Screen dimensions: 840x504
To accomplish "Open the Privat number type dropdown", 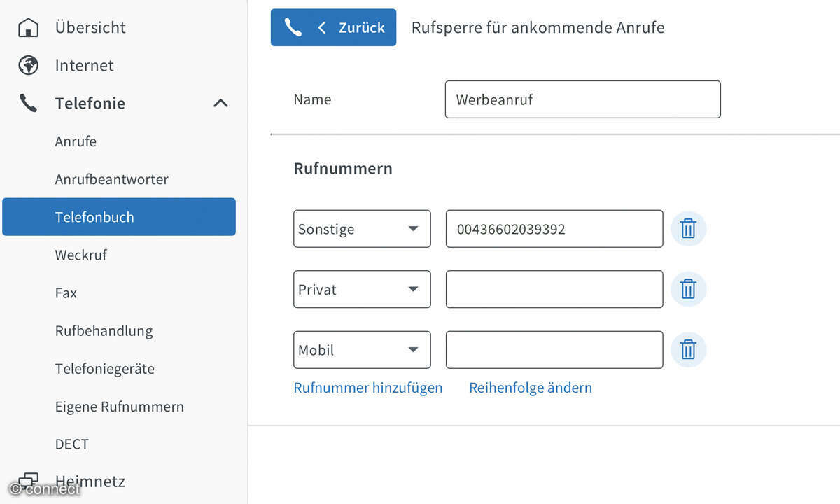I will tap(362, 289).
